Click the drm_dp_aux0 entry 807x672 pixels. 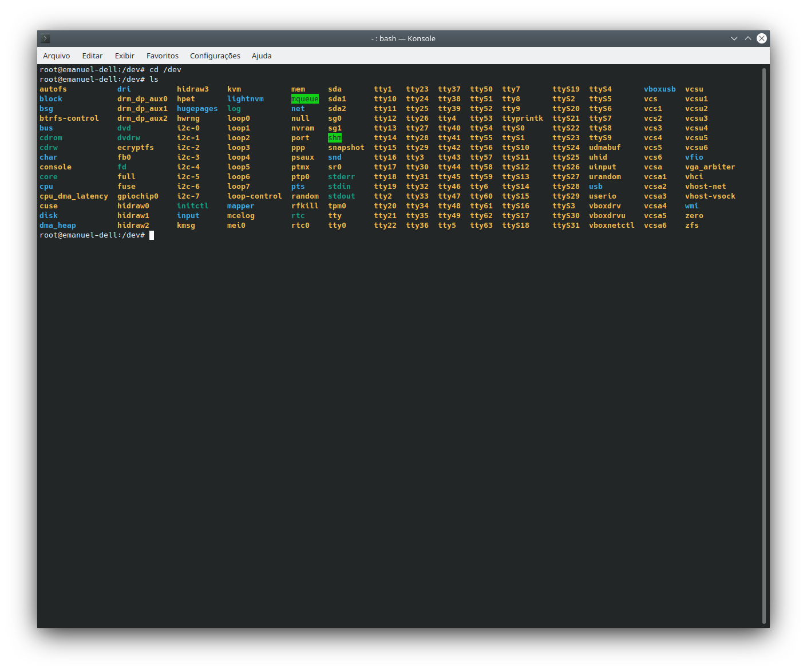click(x=143, y=99)
